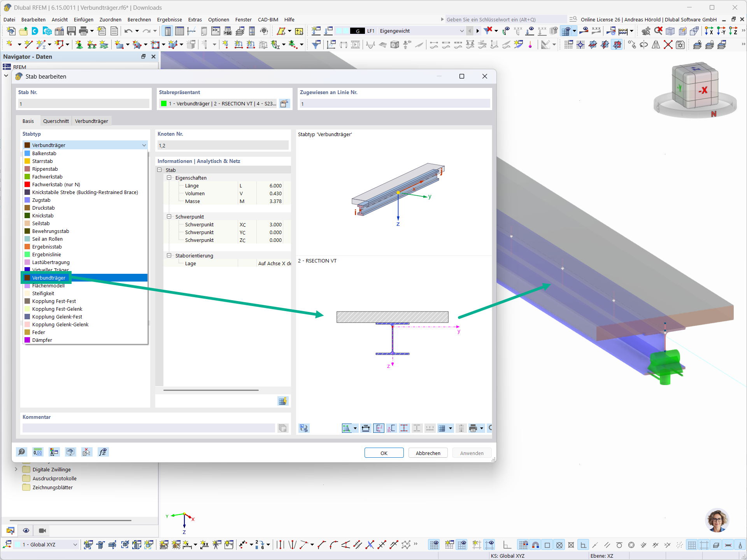Click the view in Z direction icon
Viewport: 747px width, 560px height.
[733, 31]
